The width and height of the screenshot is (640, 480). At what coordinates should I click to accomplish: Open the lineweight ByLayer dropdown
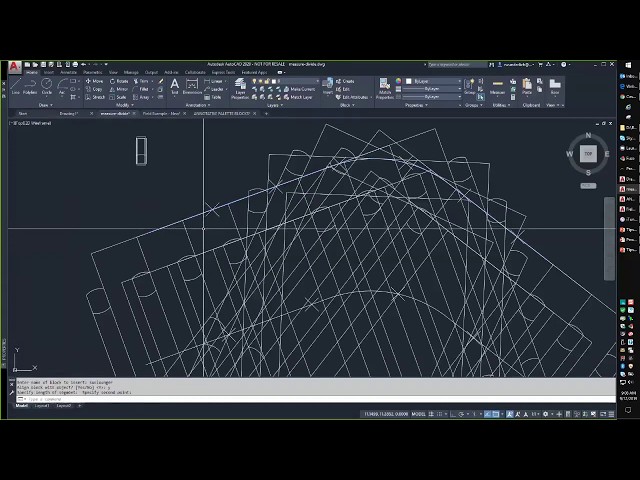pos(432,89)
